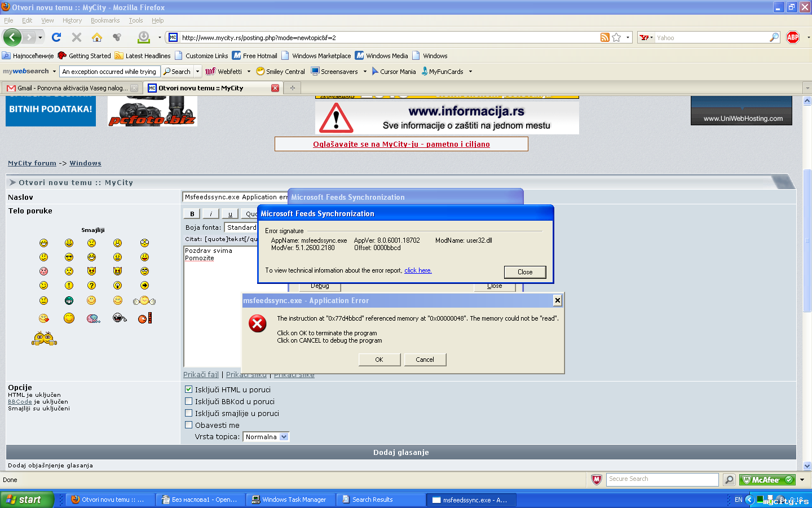The height and width of the screenshot is (508, 812).
Task: Close the Otvori novu temu tab
Action: click(x=275, y=88)
